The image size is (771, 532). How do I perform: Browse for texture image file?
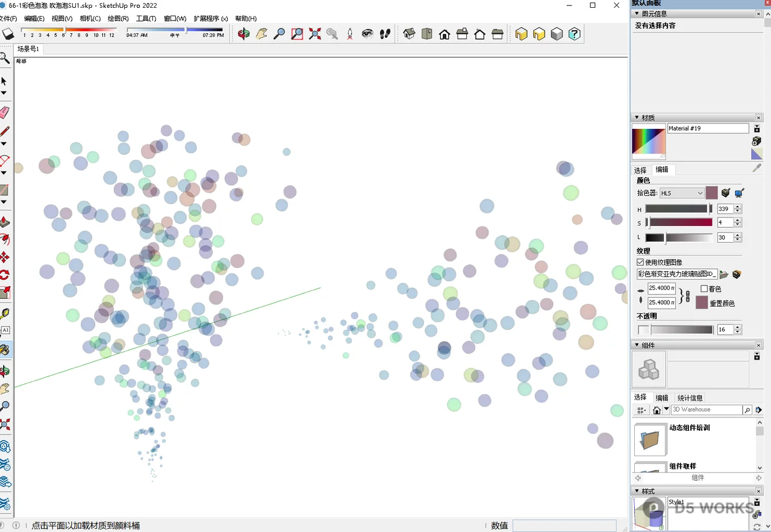pos(724,274)
